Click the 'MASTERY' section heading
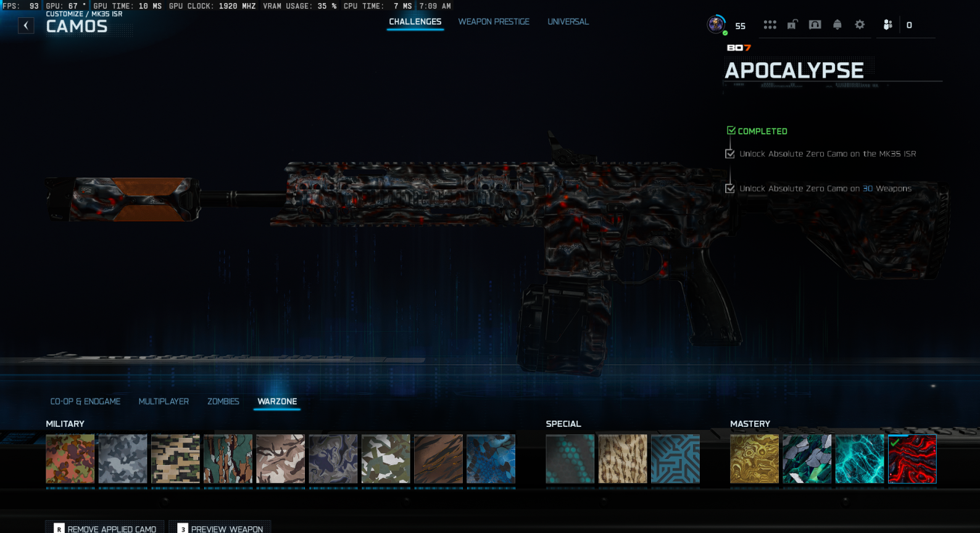 click(x=750, y=424)
